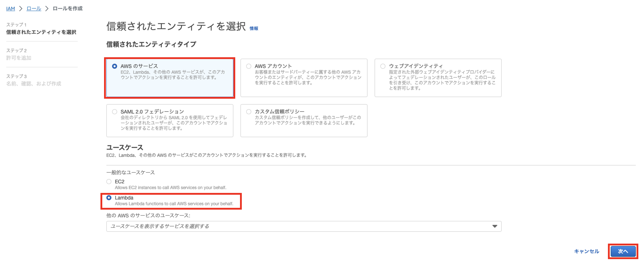644x263 pixels.
Task: Click the ユースケース section heading
Action: [125, 148]
